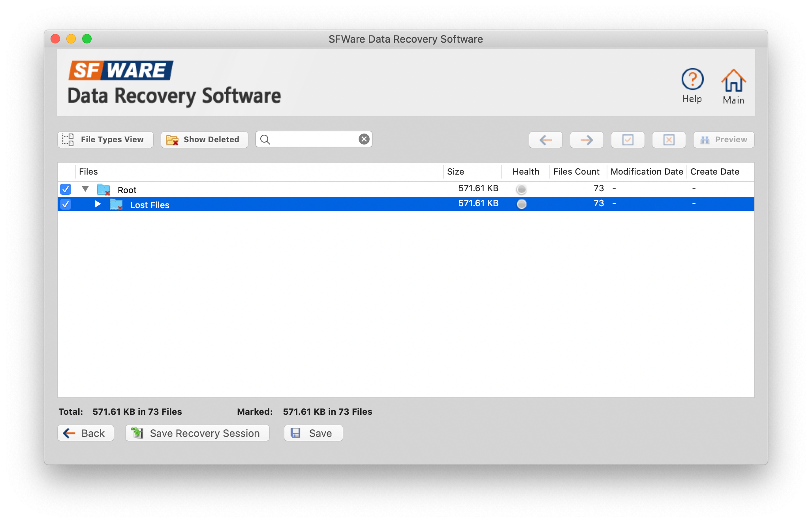Collapse the Root folder tree
The height and width of the screenshot is (523, 812).
85,189
